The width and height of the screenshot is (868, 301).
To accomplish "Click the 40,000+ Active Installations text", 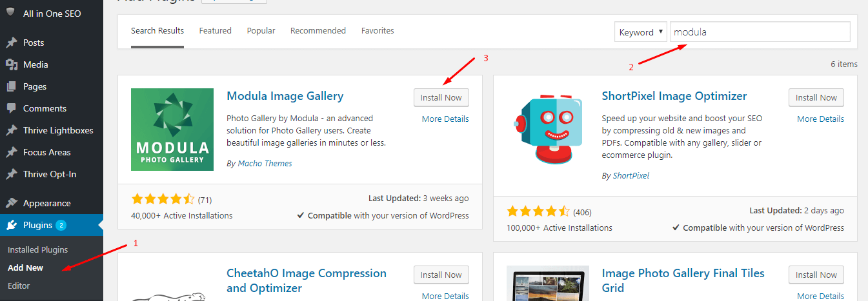I will pos(182,215).
